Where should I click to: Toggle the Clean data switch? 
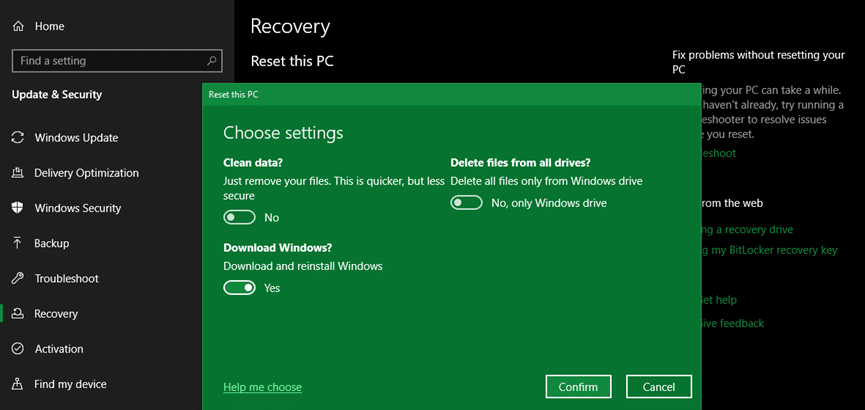(x=240, y=217)
